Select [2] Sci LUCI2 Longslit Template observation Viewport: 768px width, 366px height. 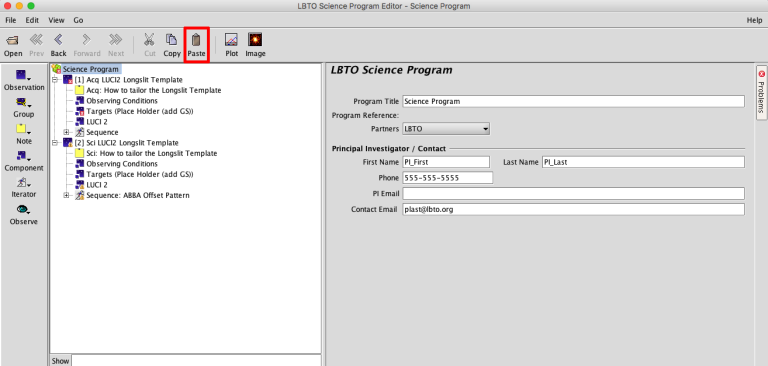pyautogui.click(x=126, y=143)
